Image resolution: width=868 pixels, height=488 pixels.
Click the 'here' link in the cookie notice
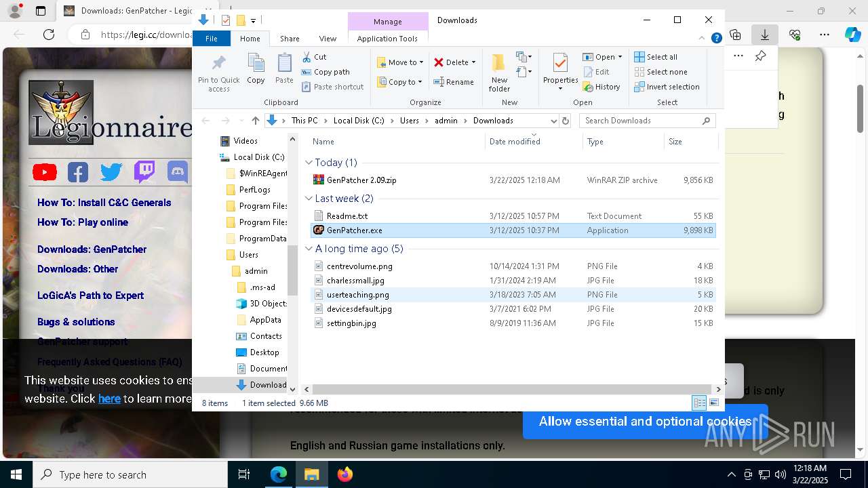109,399
